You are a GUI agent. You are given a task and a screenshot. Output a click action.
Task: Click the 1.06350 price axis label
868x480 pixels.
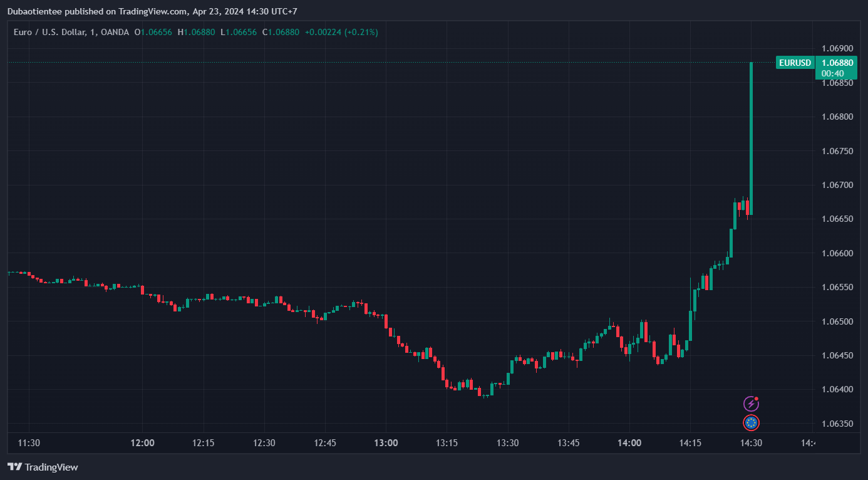(x=837, y=424)
